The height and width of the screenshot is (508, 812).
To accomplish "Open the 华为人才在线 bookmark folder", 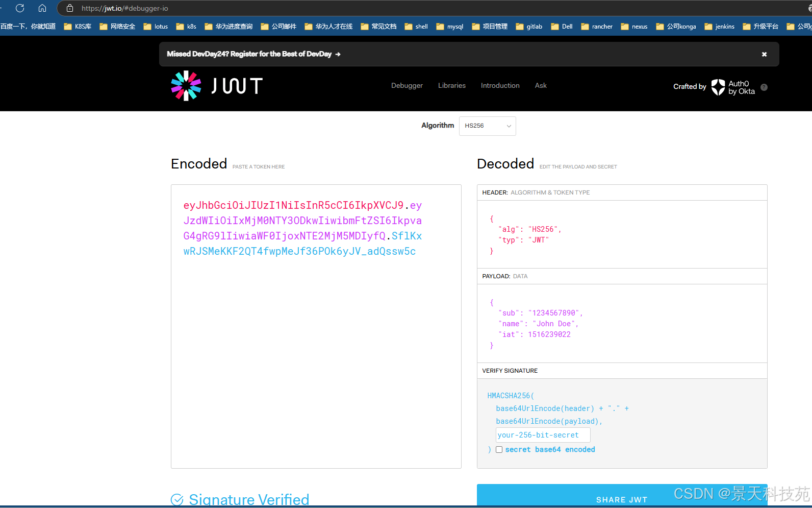I will click(x=328, y=27).
